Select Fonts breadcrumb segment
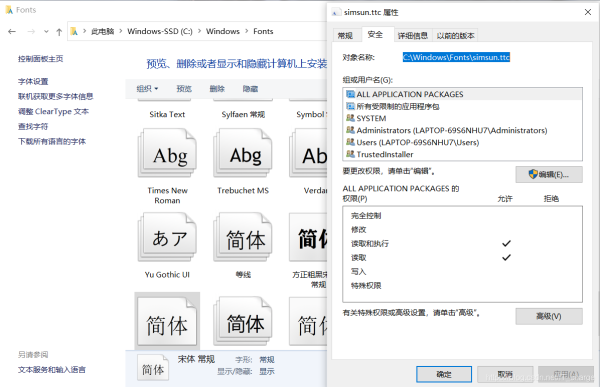 [x=263, y=31]
